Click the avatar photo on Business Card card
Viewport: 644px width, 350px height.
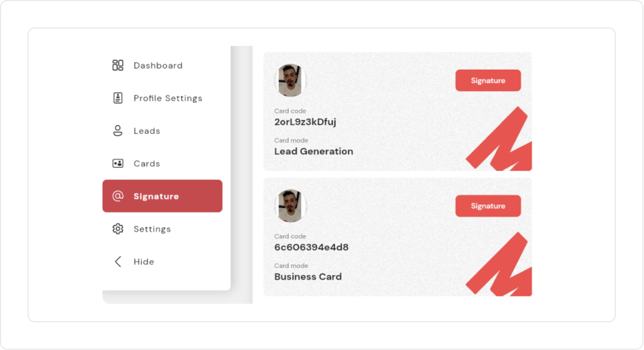click(290, 206)
